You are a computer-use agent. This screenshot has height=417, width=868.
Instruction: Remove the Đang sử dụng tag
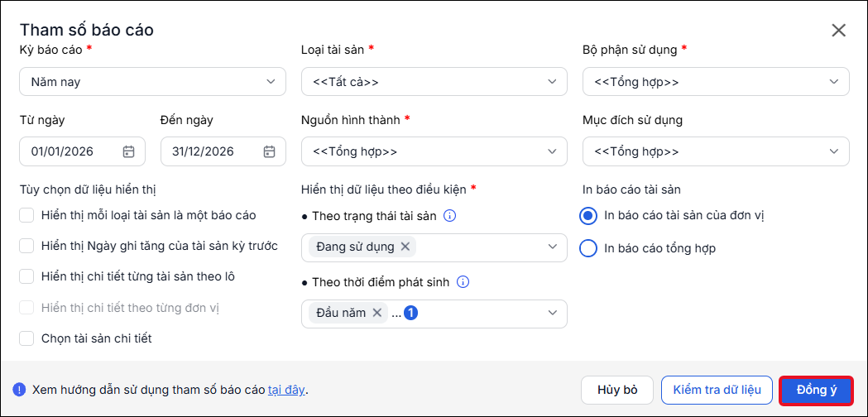coord(405,247)
